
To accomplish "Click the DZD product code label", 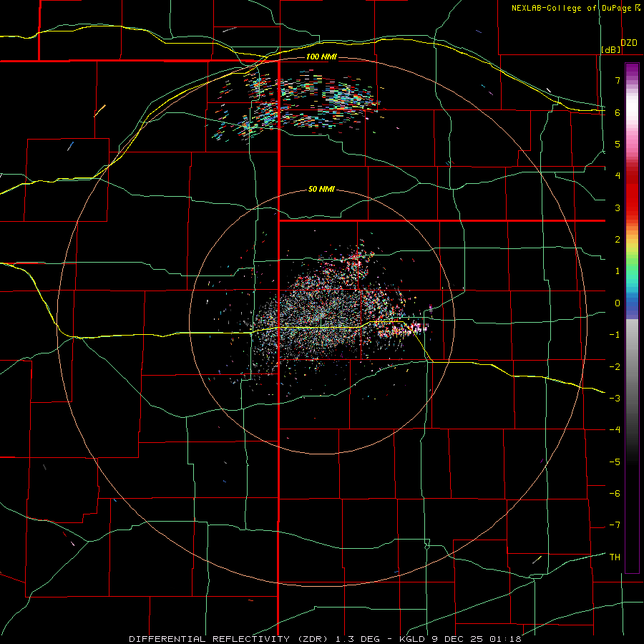I will click(x=629, y=43).
